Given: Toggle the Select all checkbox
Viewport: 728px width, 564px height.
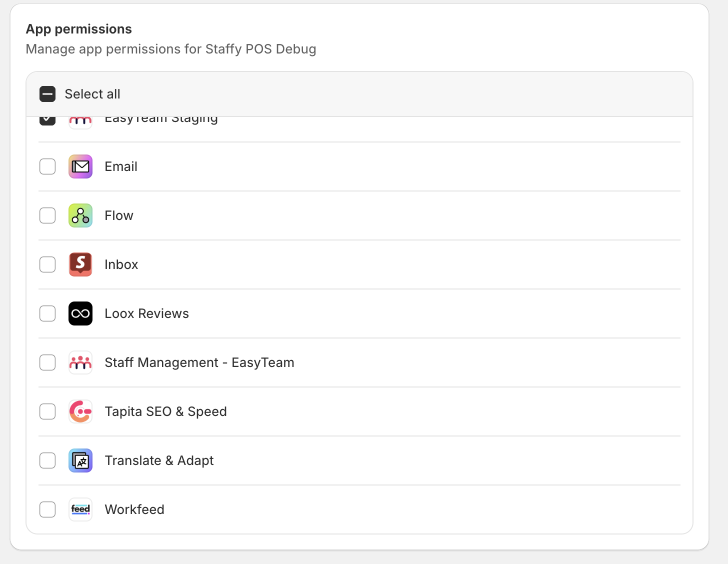Looking at the screenshot, I should point(47,94).
